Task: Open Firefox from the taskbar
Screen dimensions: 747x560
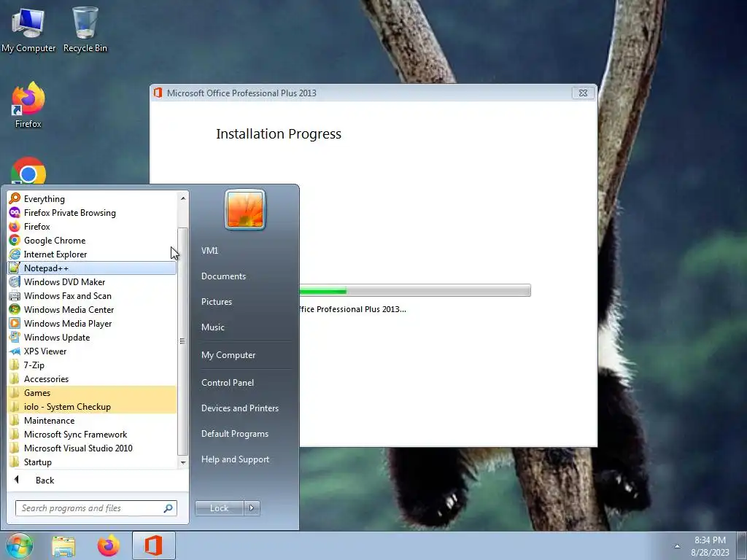Action: point(109,545)
